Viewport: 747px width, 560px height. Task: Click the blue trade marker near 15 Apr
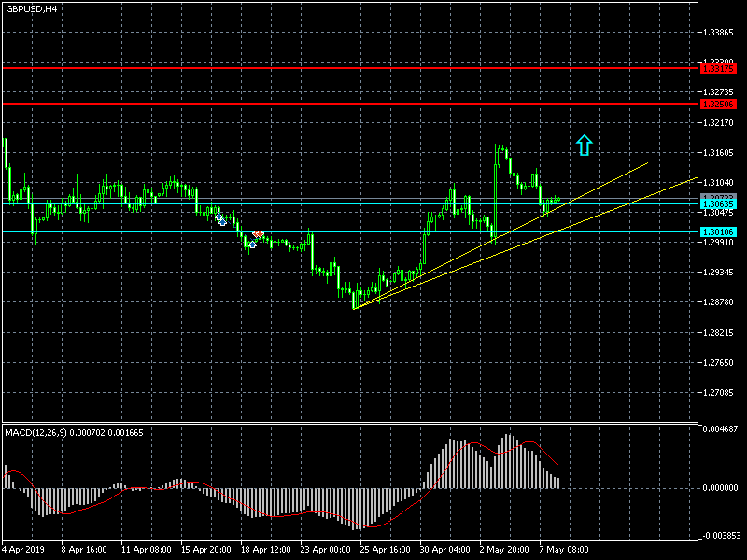tap(220, 218)
